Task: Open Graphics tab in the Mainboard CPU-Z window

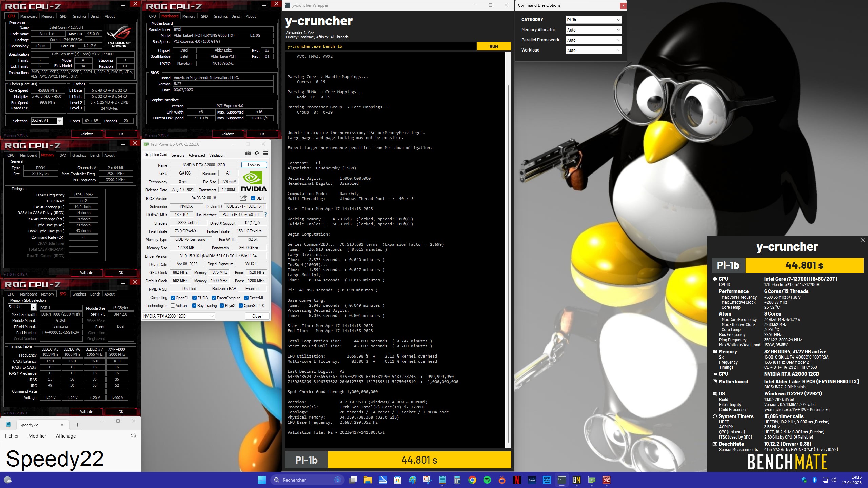Action: pos(220,16)
